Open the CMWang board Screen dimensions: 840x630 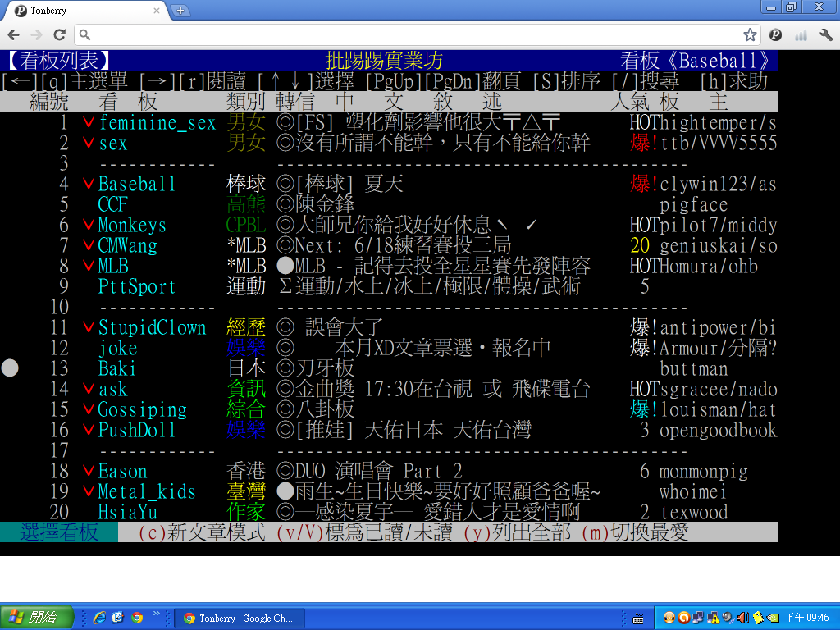127,245
